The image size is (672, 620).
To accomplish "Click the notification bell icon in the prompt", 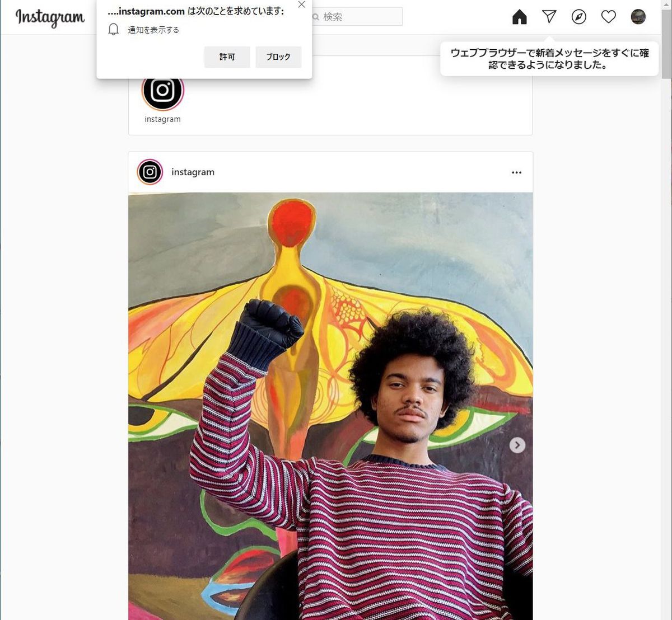I will [114, 30].
